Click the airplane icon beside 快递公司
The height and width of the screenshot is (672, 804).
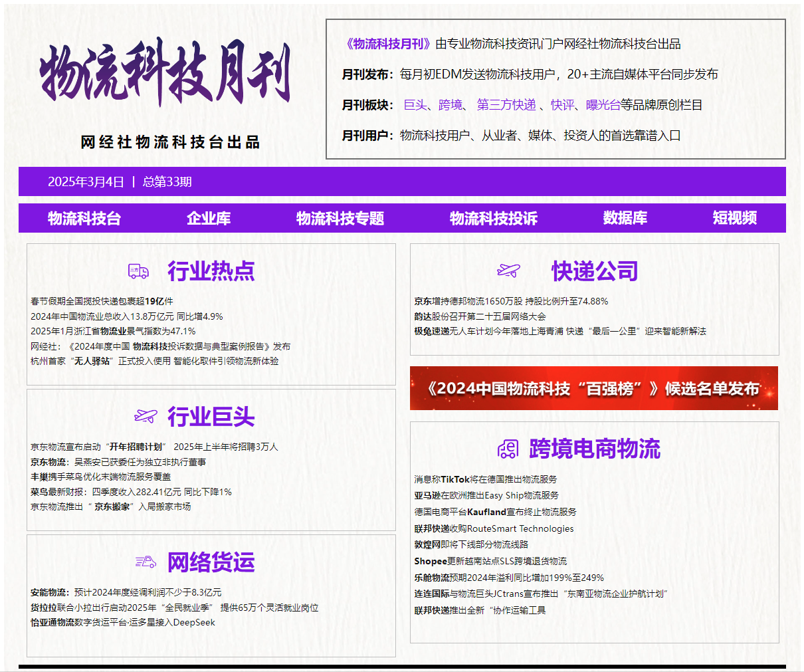(508, 271)
